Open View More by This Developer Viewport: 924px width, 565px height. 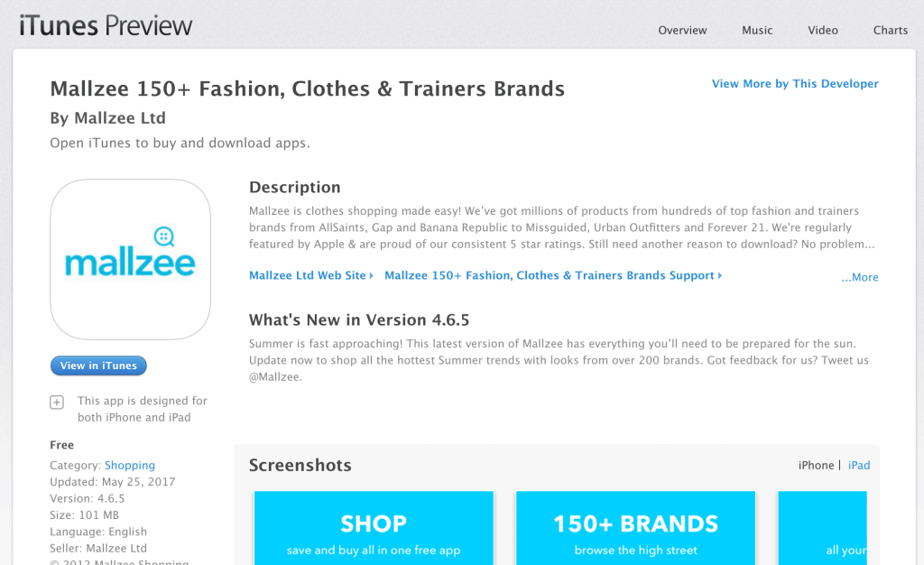(795, 84)
